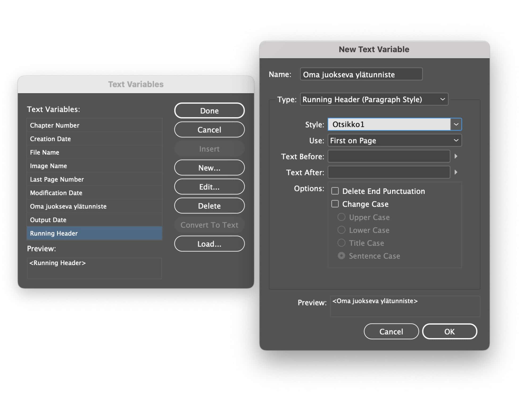Click Cancel in Text Variables dialog
Viewport: 532px width, 397px height.
(209, 130)
